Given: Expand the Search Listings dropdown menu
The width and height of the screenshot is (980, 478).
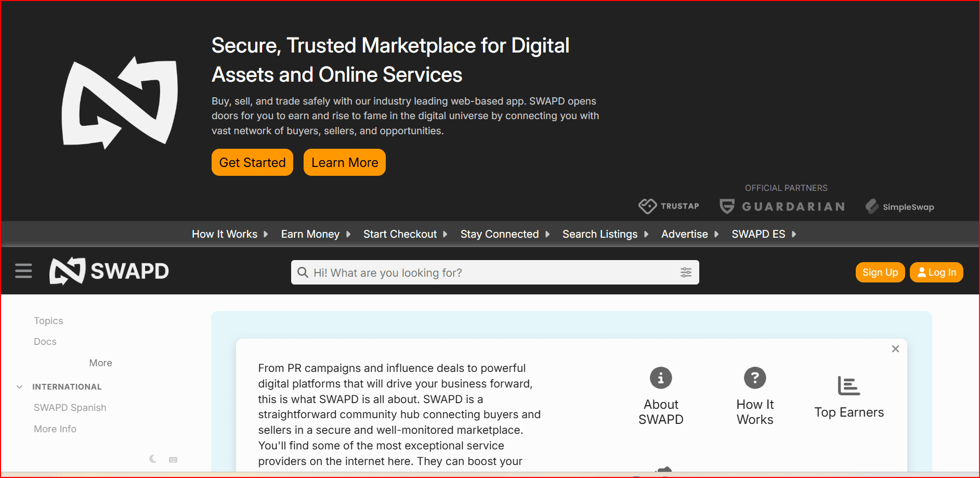Looking at the screenshot, I should point(605,235).
